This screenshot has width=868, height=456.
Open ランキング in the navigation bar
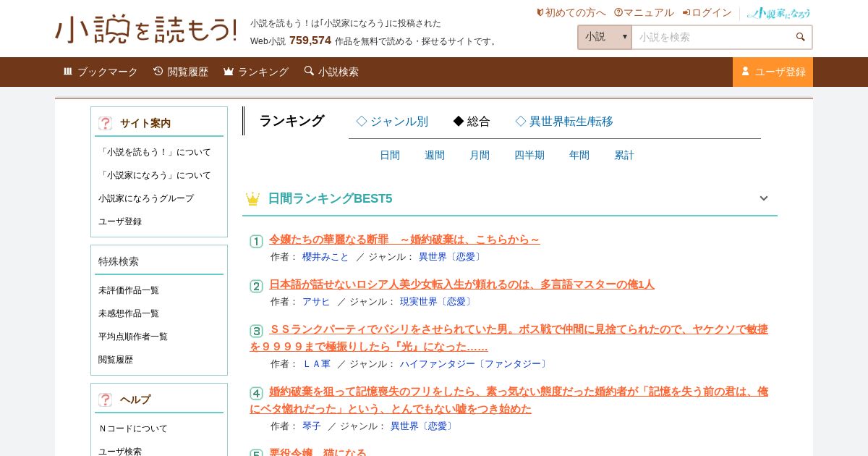click(x=256, y=72)
